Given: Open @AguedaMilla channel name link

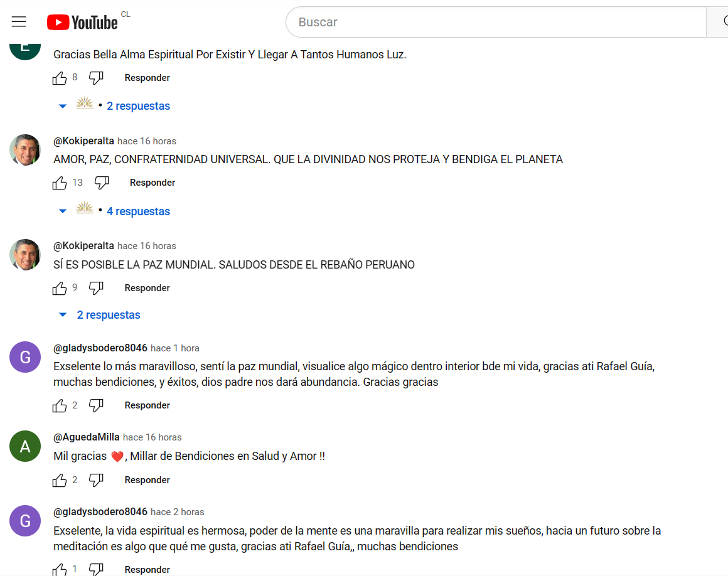Looking at the screenshot, I should point(87,437).
